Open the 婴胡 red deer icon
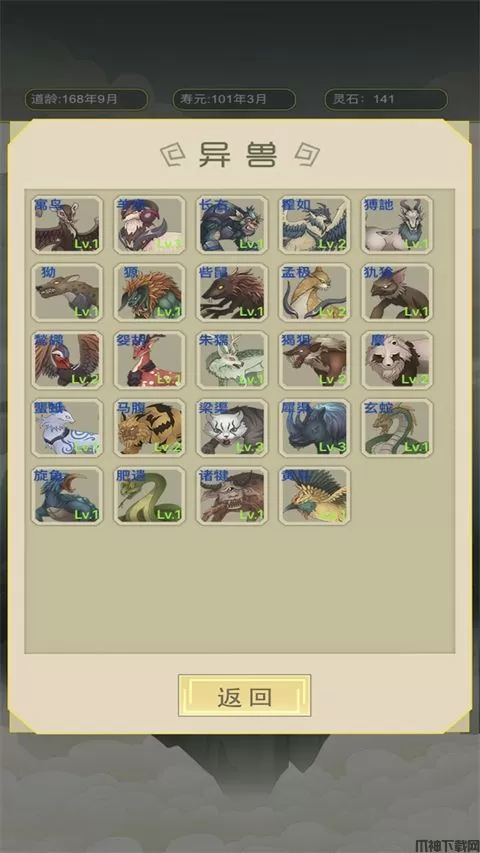 [150, 360]
